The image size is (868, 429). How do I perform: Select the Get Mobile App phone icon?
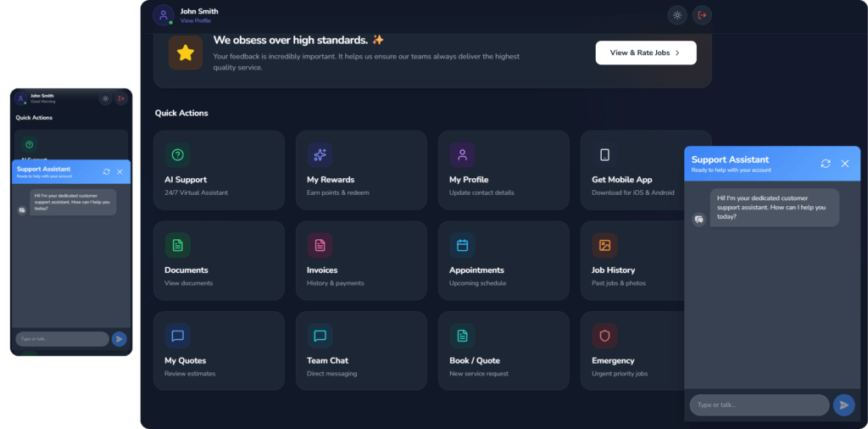pos(604,154)
